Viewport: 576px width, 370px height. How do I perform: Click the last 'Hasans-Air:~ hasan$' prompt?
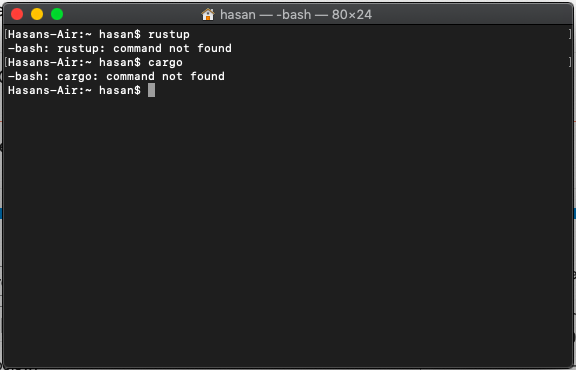pos(74,90)
